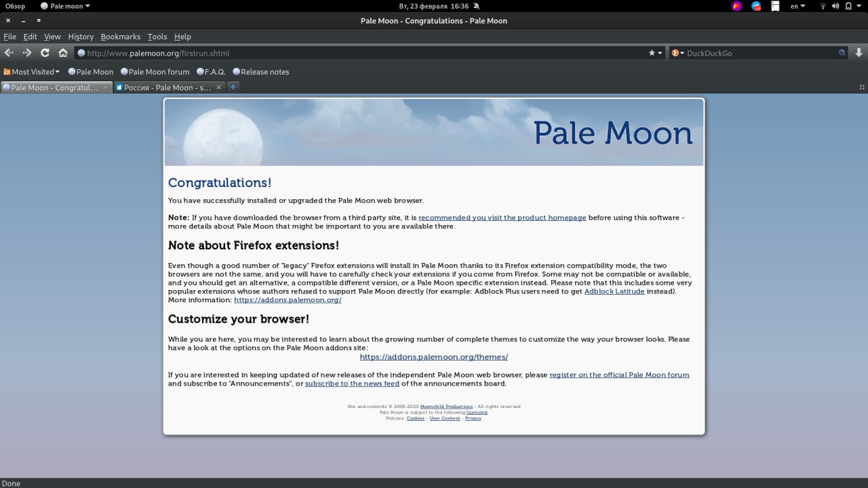Image resolution: width=868 pixels, height=488 pixels.
Task: Open the Tools menu
Action: (x=157, y=37)
